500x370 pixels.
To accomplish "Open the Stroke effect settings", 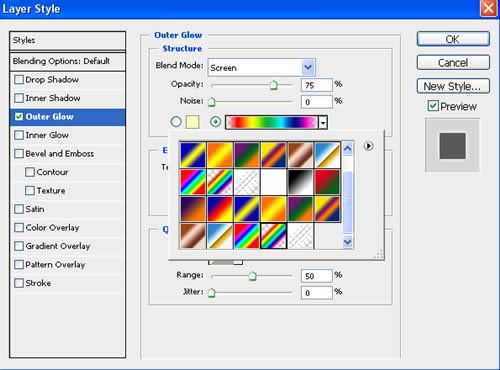I will click(38, 283).
